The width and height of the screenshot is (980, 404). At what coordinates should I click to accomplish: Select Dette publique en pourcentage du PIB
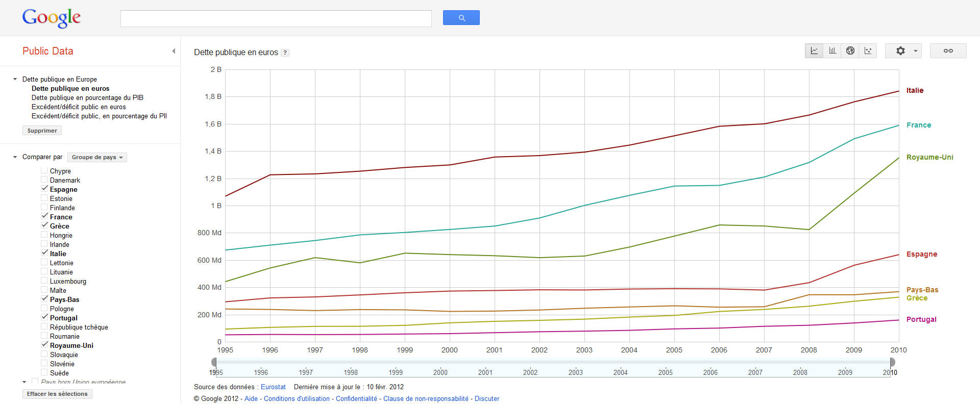click(87, 97)
